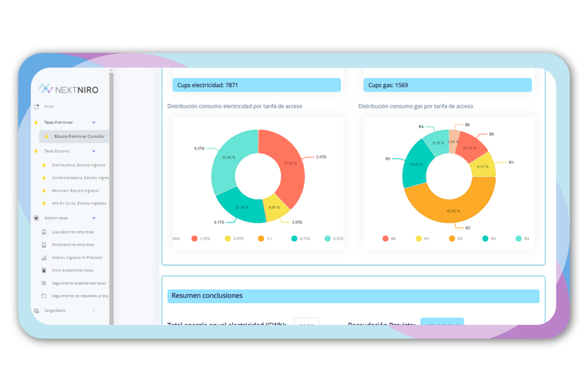Click the document icon for Declaraciones empresas

click(x=44, y=244)
